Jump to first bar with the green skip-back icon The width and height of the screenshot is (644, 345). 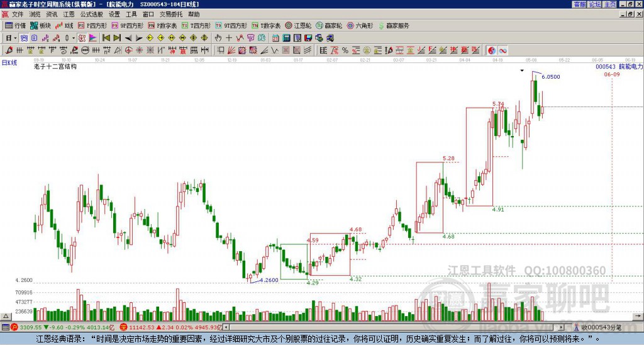(x=106, y=38)
